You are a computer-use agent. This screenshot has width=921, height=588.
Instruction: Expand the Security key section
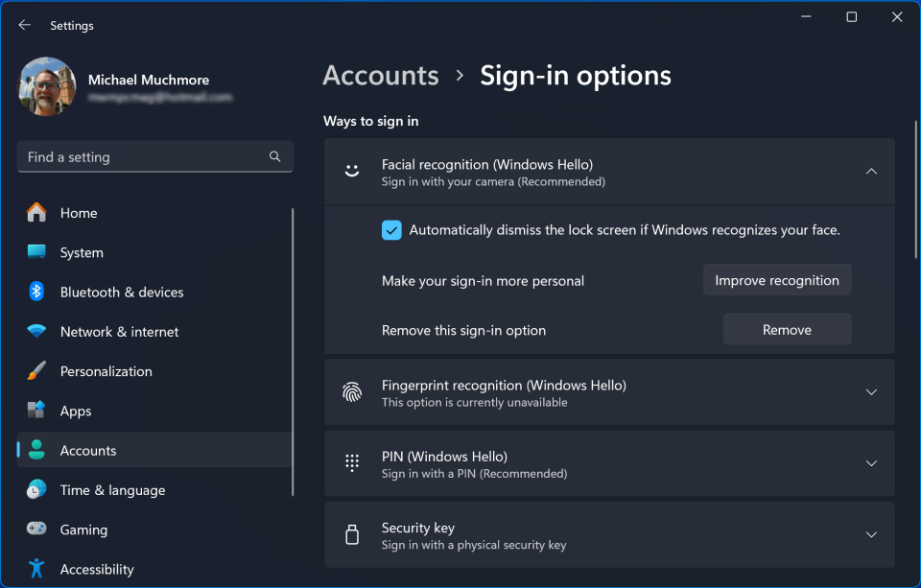871,534
